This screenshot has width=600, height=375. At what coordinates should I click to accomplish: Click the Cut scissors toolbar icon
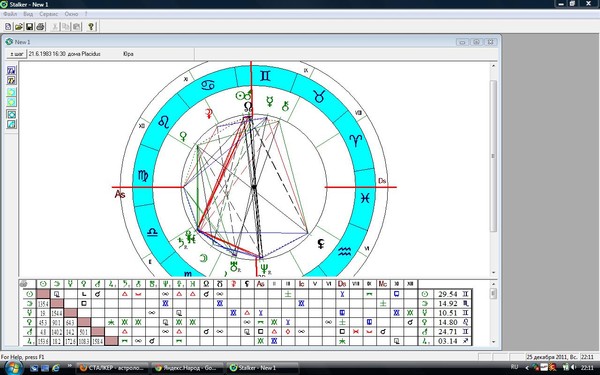(55, 26)
